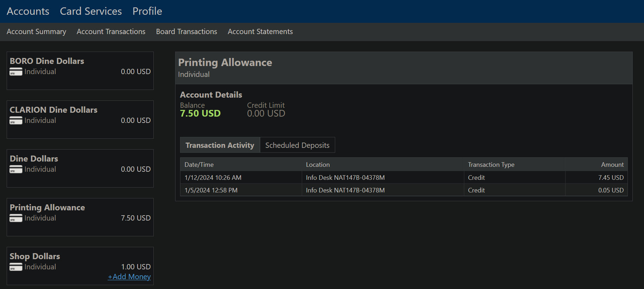This screenshot has height=289, width=644.
Task: Click the green 7.50 USD balance
Action: click(200, 113)
